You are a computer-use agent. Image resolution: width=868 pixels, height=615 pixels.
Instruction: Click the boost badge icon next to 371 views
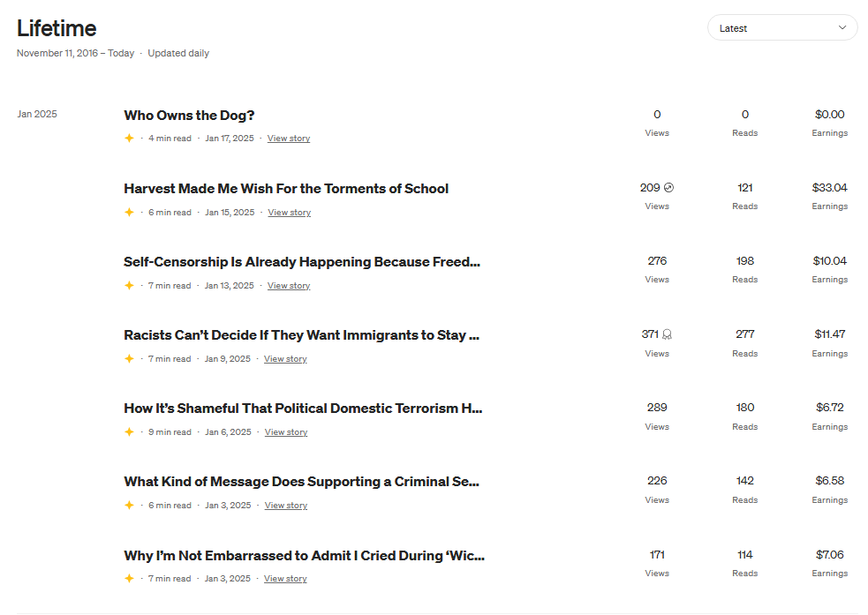pyautogui.click(x=667, y=334)
